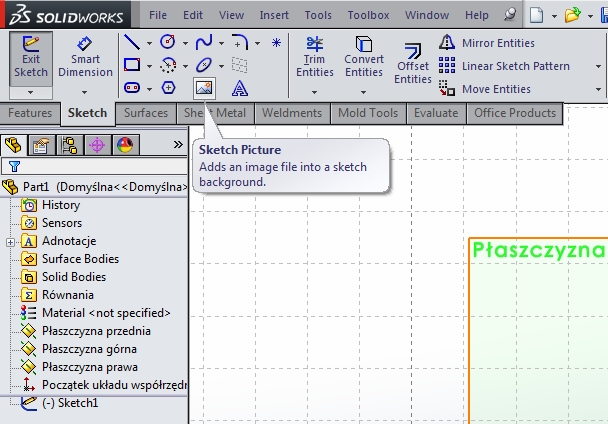The image size is (608, 424).
Task: Select the Corner Rectangle tool
Action: [132, 65]
